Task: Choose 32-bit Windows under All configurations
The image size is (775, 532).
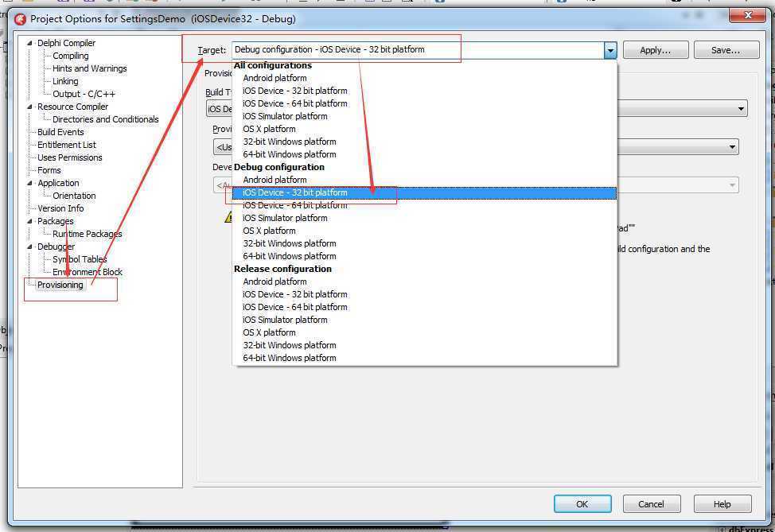Action: click(x=425, y=142)
